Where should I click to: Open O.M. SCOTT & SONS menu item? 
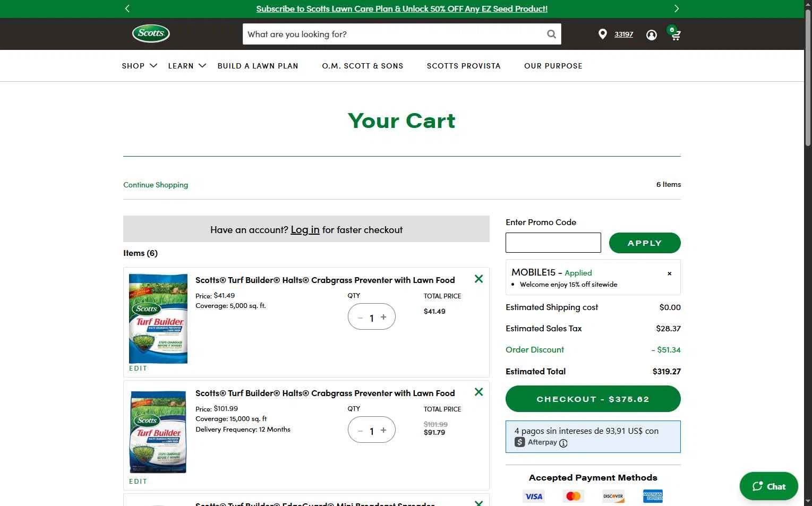pos(363,66)
